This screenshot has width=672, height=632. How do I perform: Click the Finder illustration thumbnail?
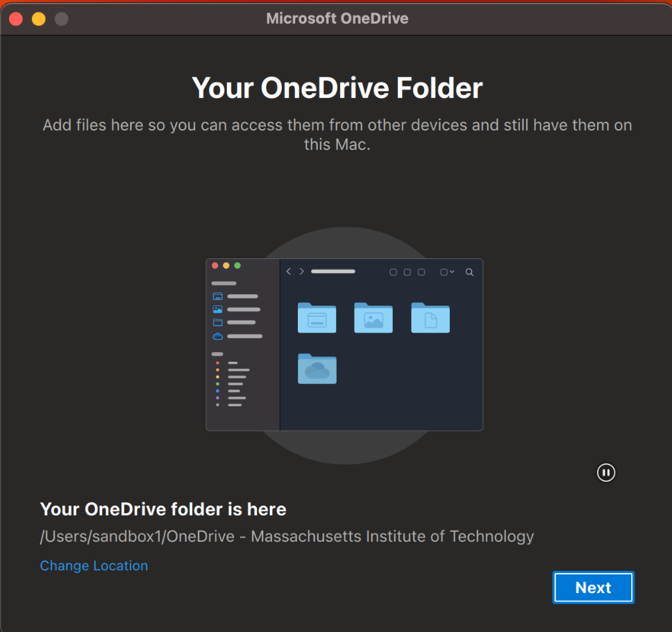click(344, 344)
